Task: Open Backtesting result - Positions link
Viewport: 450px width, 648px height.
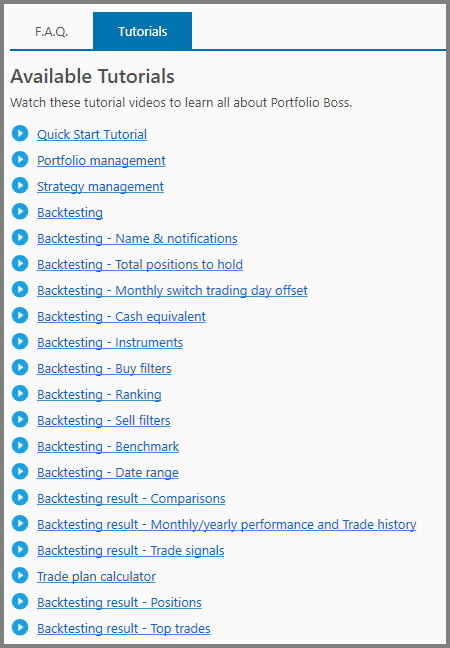Action: point(119,603)
